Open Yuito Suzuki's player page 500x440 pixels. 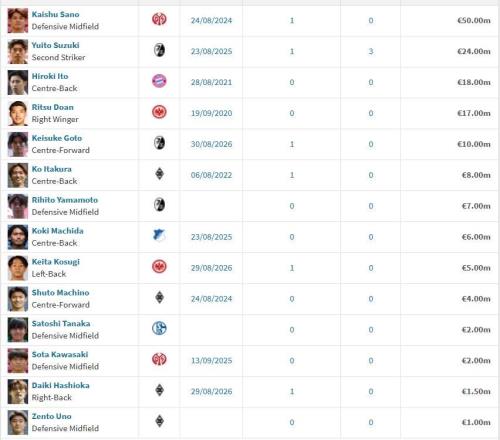(x=55, y=45)
